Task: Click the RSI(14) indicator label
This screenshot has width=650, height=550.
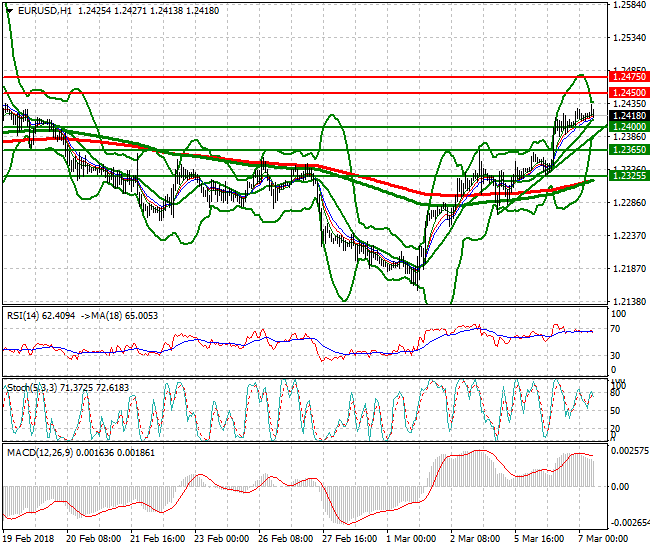Action: coord(25,316)
